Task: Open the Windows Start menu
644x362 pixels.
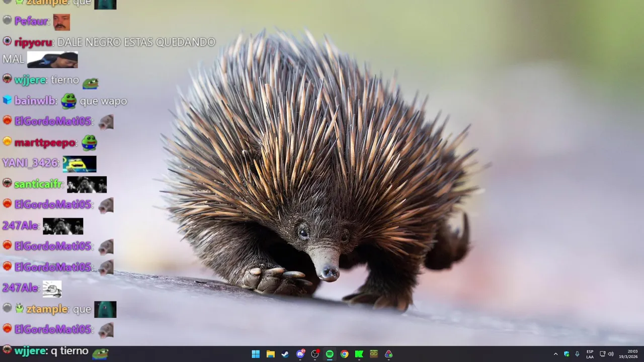Action: click(256, 354)
